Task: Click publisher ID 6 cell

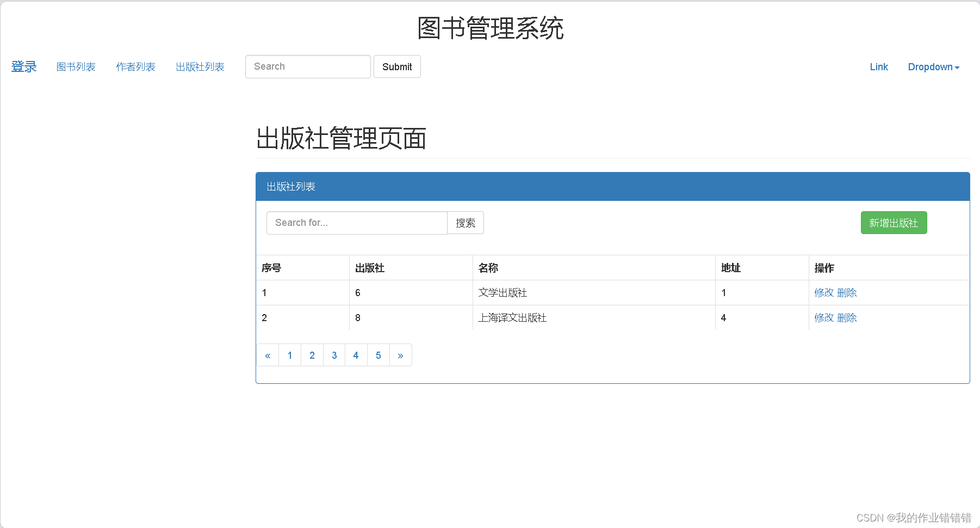Action: click(x=411, y=293)
